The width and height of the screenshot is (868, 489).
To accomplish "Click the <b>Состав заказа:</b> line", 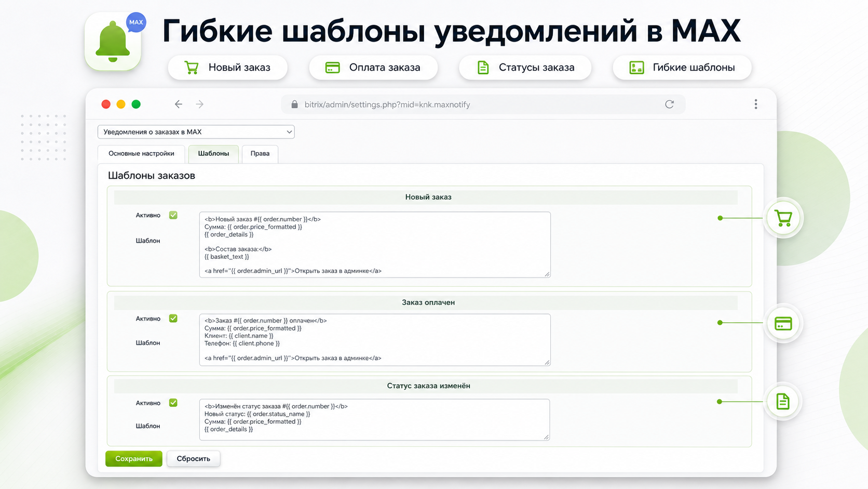I will (x=238, y=249).
